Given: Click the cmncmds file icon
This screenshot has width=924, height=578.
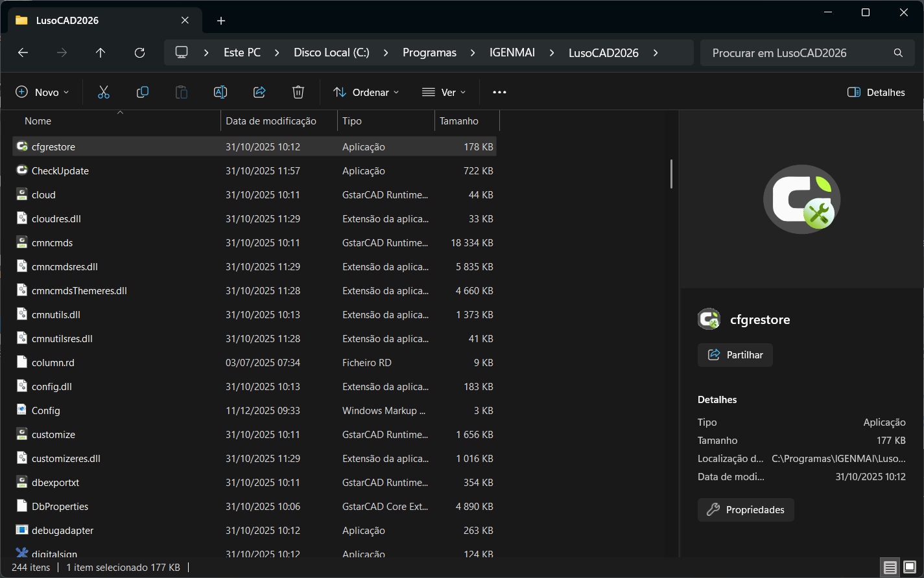Looking at the screenshot, I should [22, 242].
